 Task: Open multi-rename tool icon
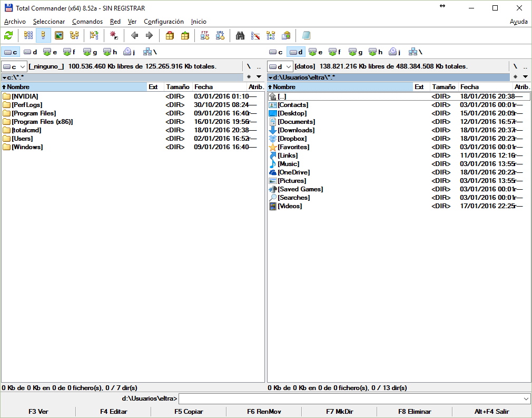255,35
